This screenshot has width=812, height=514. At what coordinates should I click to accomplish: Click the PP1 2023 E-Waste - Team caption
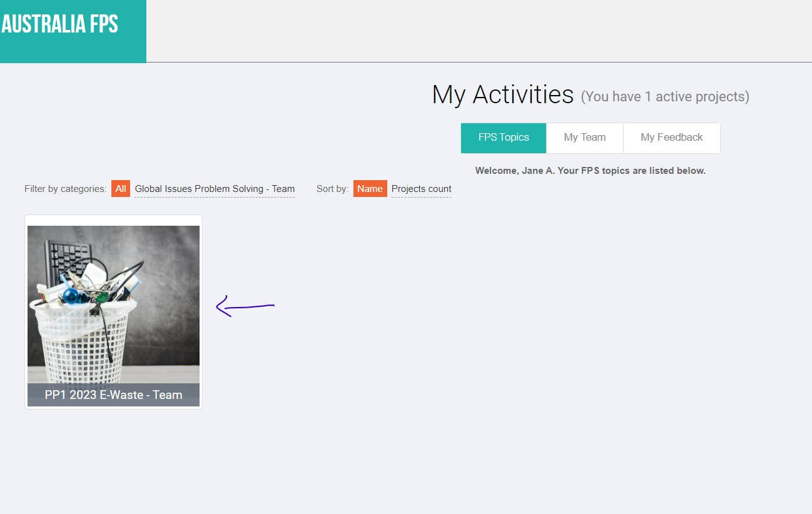pos(113,395)
